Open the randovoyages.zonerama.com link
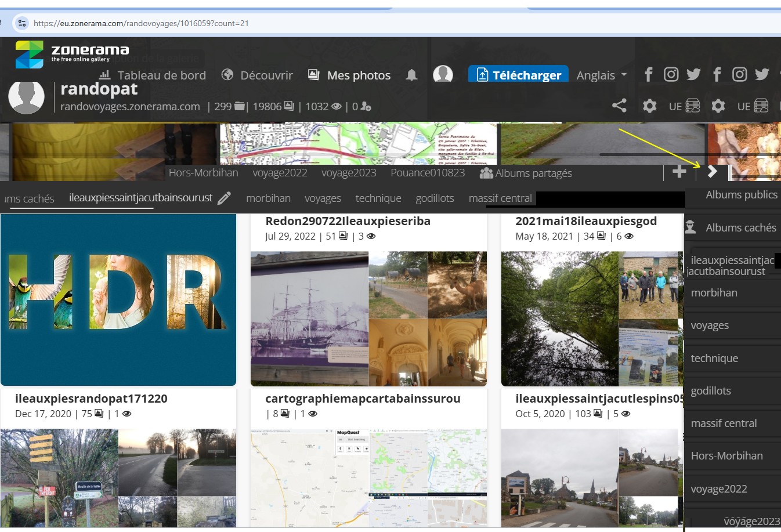Viewport: 781px width, 532px height. point(130,107)
